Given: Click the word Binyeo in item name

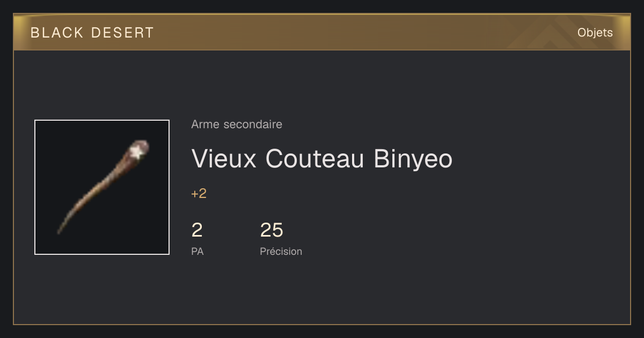Looking at the screenshot, I should 413,158.
